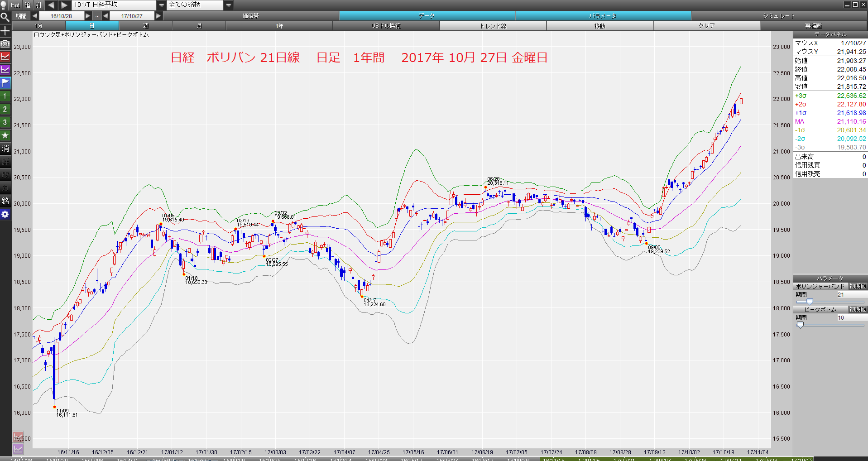Click the 全ての銘柄 combo box field
Viewport: 868px width, 461px height.
(195, 5)
